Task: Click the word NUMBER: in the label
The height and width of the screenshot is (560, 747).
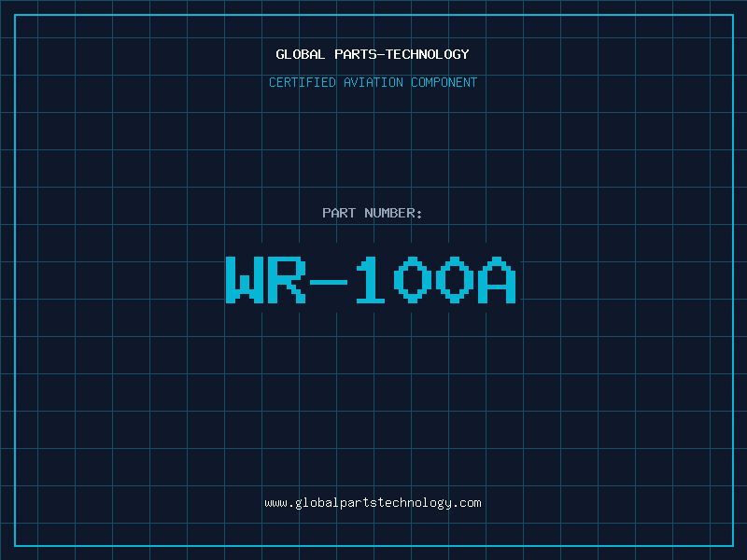Action: [x=393, y=213]
